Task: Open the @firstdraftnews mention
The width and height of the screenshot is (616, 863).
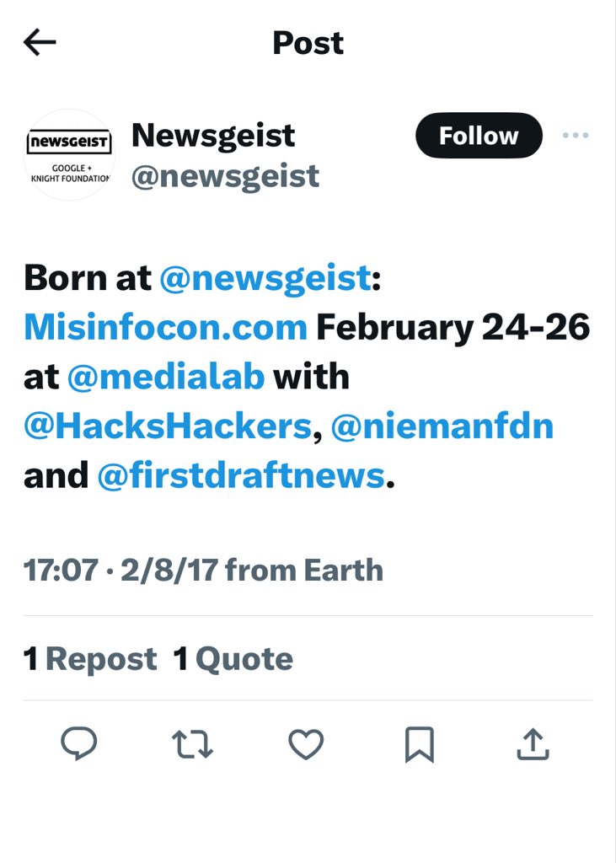Action: point(241,476)
